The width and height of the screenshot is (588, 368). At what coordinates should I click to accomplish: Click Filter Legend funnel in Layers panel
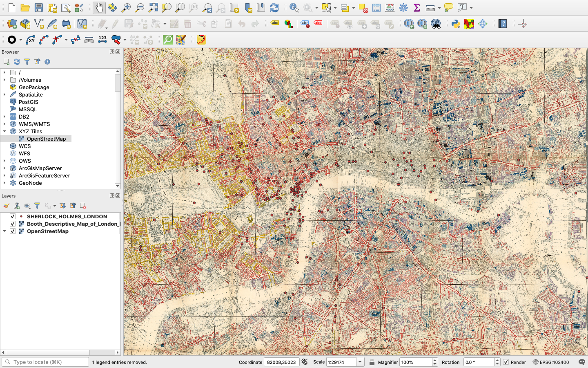coord(37,206)
